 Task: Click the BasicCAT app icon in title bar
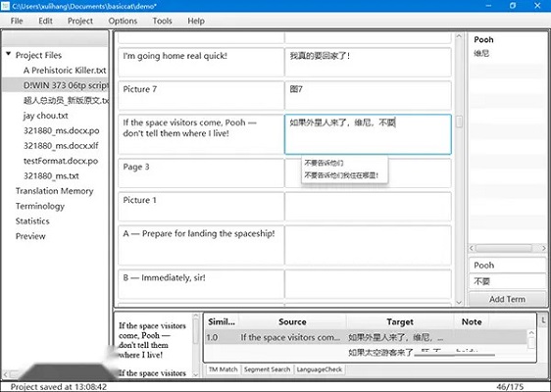coord(5,6)
